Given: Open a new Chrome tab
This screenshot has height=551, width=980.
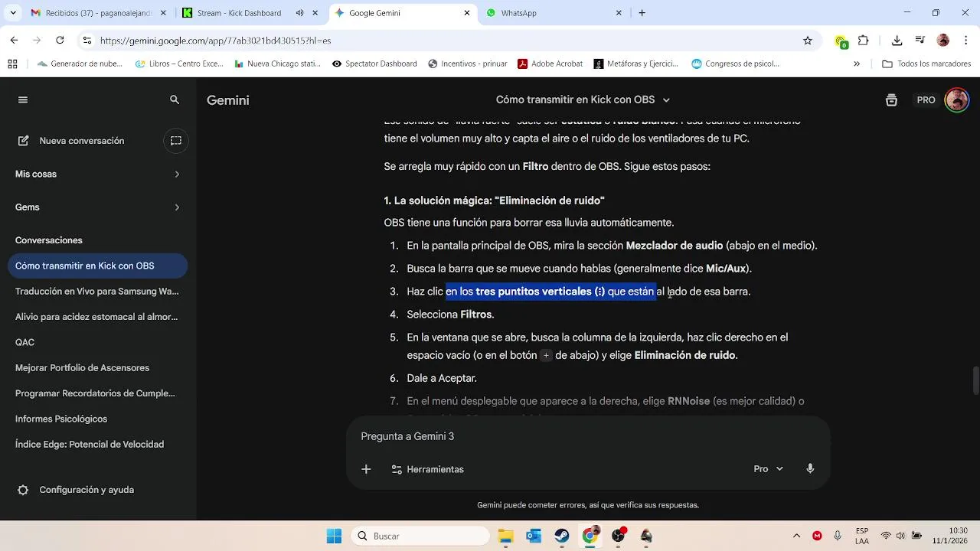Looking at the screenshot, I should click(x=642, y=13).
